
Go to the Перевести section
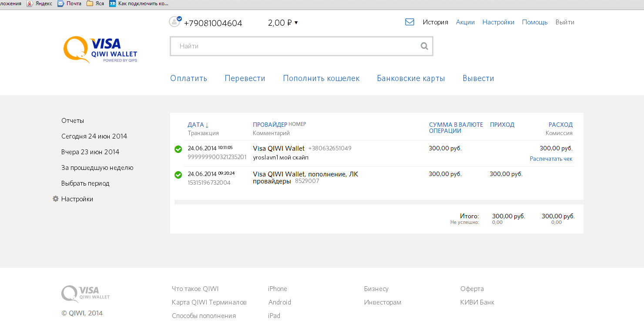tap(245, 78)
